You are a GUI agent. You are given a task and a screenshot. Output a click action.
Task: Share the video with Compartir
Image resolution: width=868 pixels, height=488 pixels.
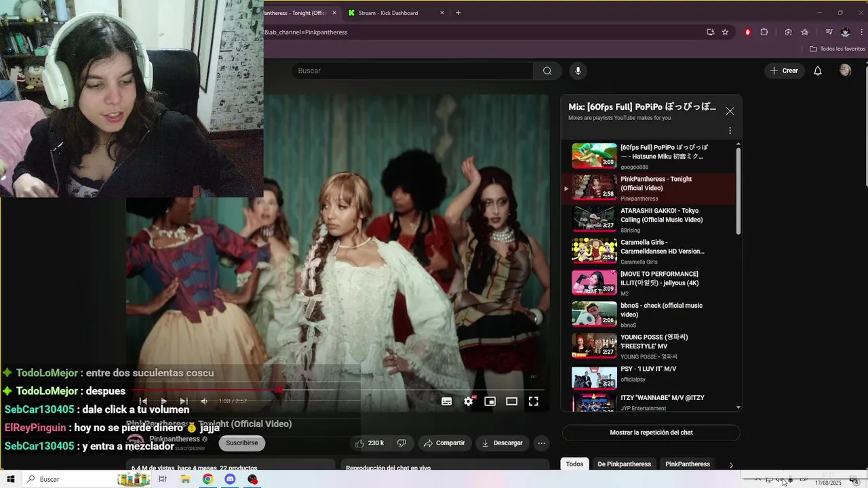coord(444,443)
